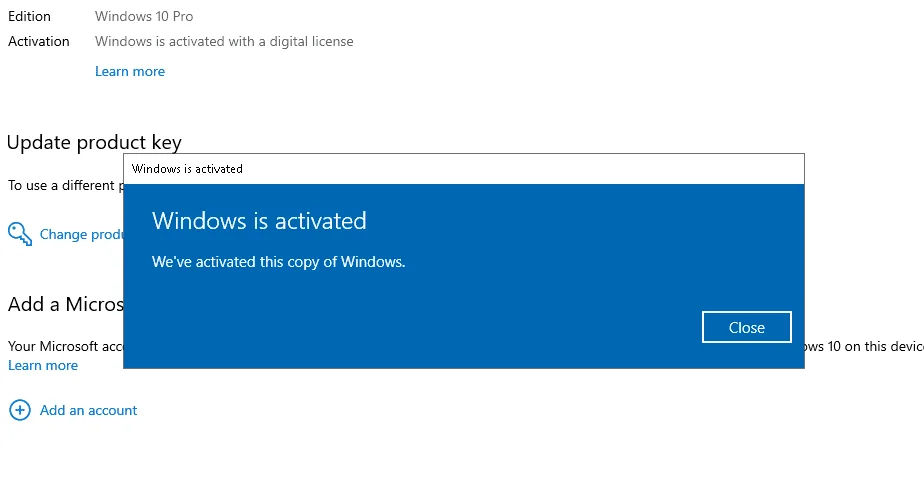Click 'We've activated this copy of Windows.' message
The height and width of the screenshot is (488, 924).
pyautogui.click(x=278, y=262)
